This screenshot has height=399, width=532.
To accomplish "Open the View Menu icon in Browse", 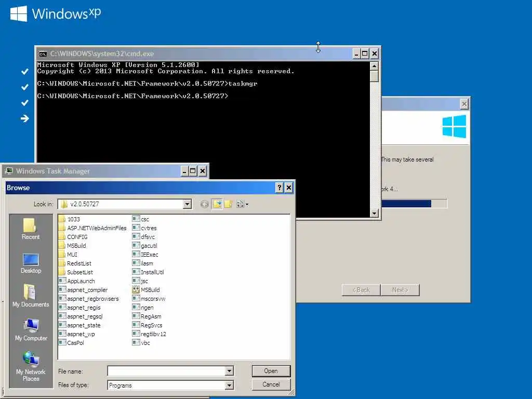I will [x=242, y=204].
